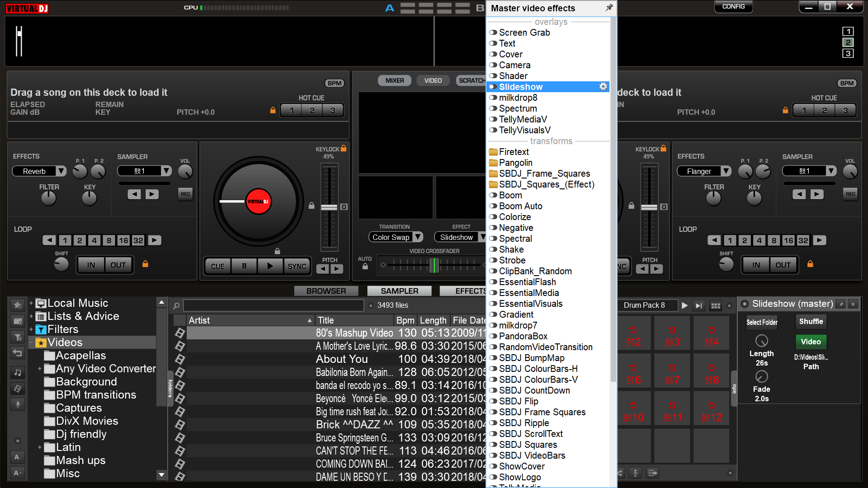Expand the Latin folder

point(39,447)
